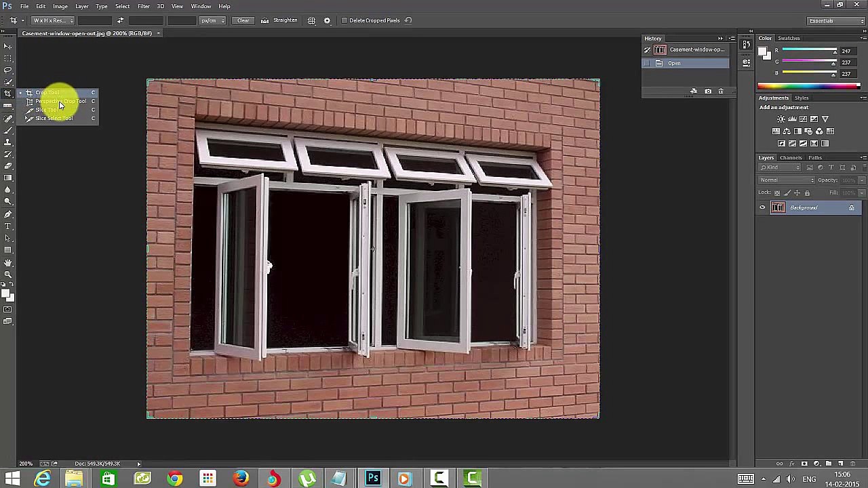Select the Spot Healing Brush tool

7,118
